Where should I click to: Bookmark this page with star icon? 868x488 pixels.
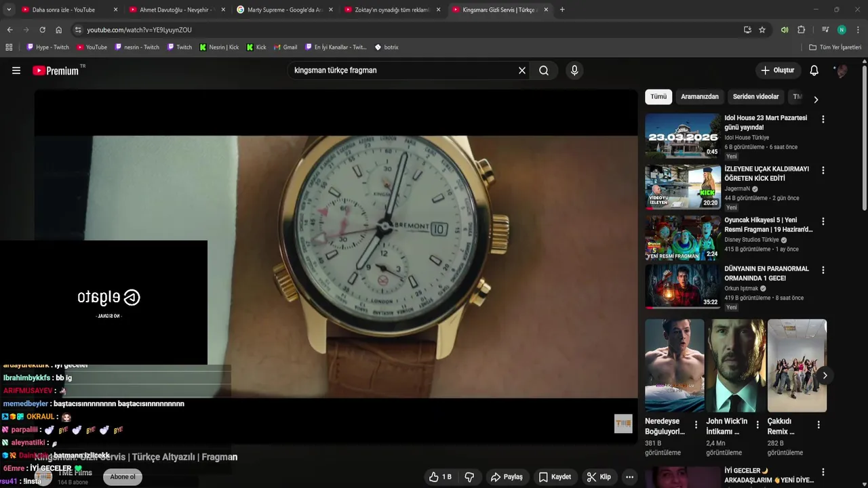(x=762, y=30)
